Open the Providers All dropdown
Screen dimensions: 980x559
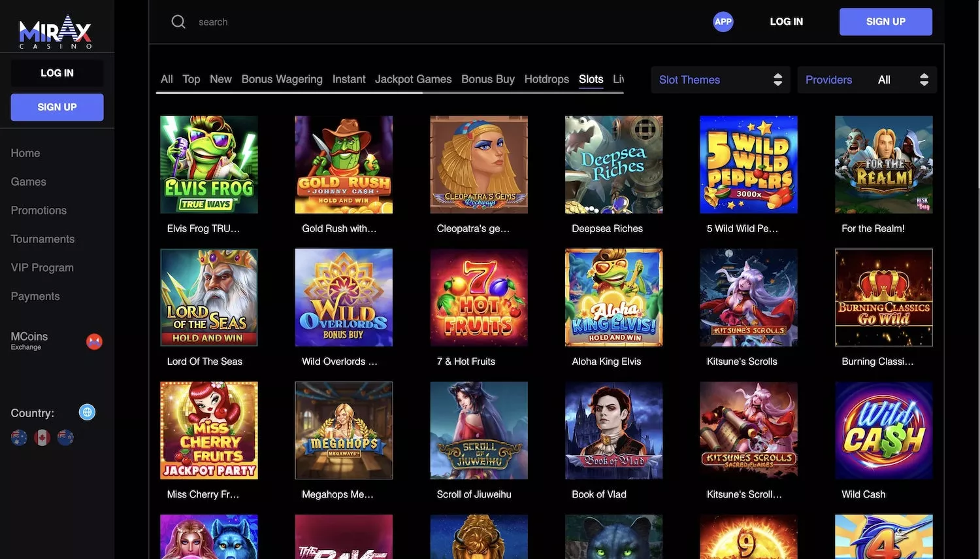point(866,80)
